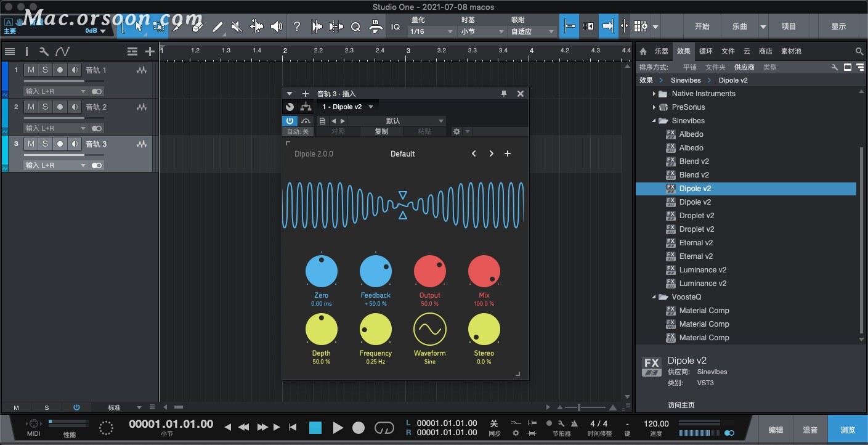Add new Dipole preset plus icon
Viewport: 868px width, 445px height.
[x=508, y=153]
